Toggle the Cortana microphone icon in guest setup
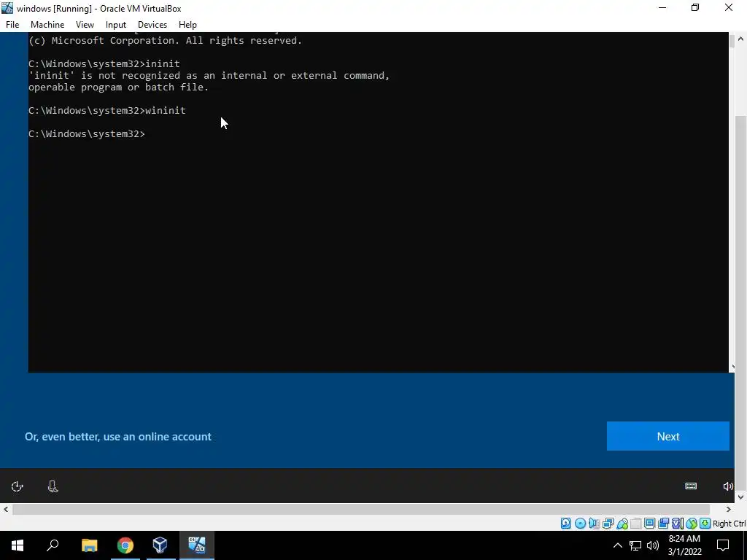 tap(53, 486)
